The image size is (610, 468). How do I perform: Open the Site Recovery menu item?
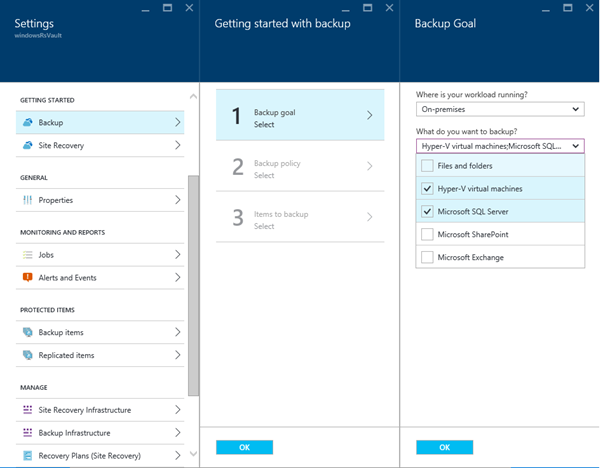[100, 145]
